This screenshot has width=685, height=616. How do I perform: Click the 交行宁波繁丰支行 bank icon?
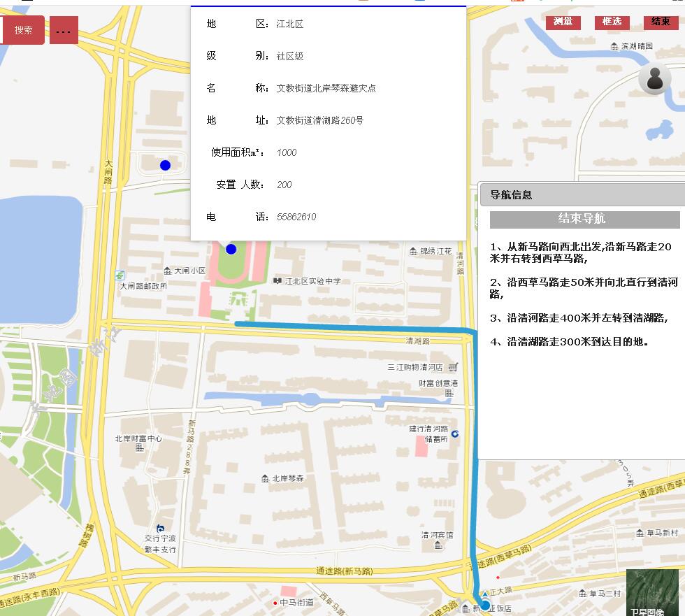(161, 528)
